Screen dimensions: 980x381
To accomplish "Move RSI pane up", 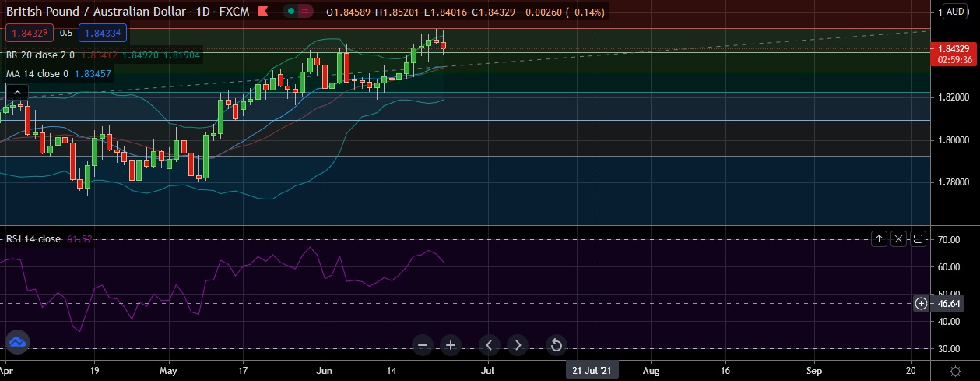I will point(879,238).
